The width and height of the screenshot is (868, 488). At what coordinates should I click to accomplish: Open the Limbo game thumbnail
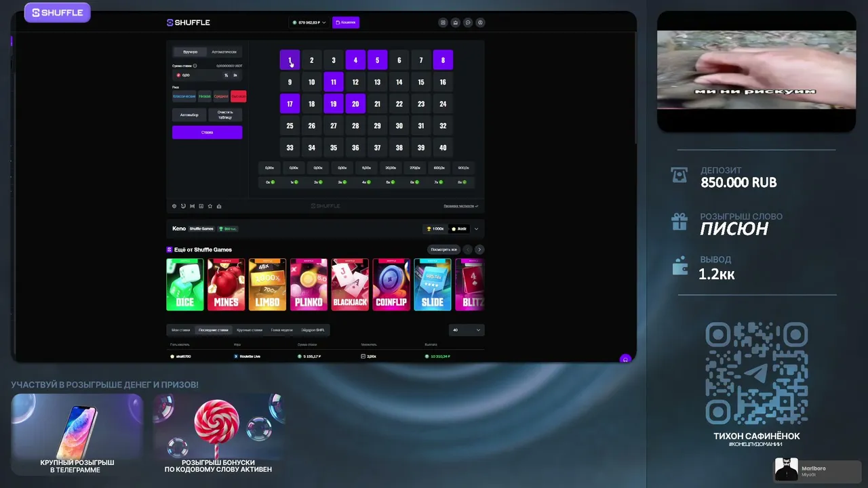[x=267, y=285]
